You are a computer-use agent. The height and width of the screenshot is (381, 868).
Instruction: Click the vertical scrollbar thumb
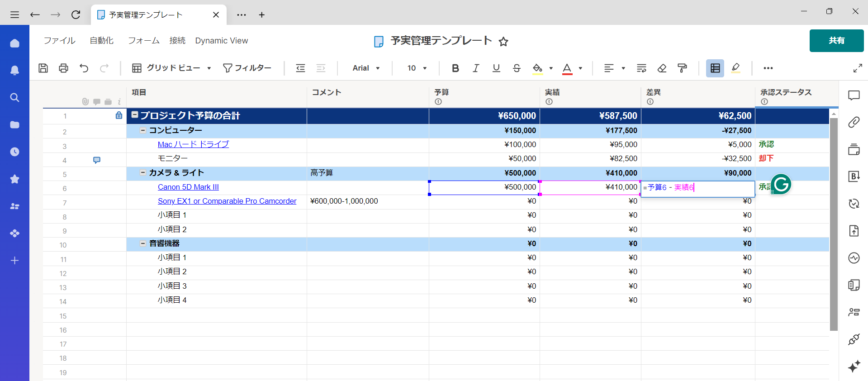tap(834, 224)
